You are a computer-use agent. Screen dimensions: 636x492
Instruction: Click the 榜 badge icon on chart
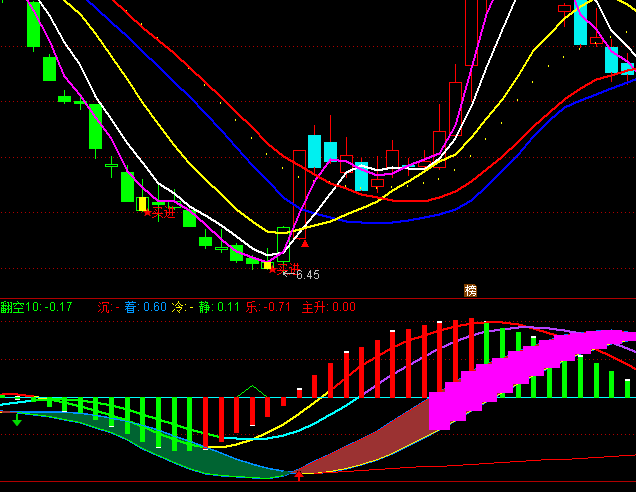(471, 290)
